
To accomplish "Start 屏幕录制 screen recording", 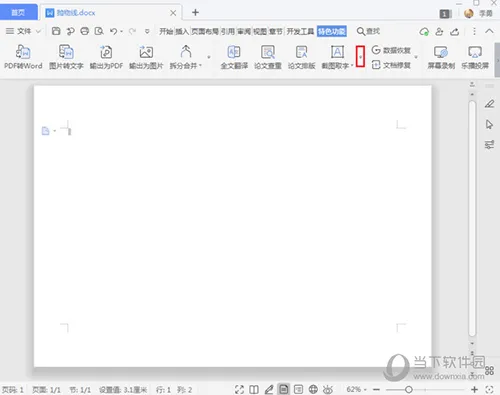I will 441,57.
